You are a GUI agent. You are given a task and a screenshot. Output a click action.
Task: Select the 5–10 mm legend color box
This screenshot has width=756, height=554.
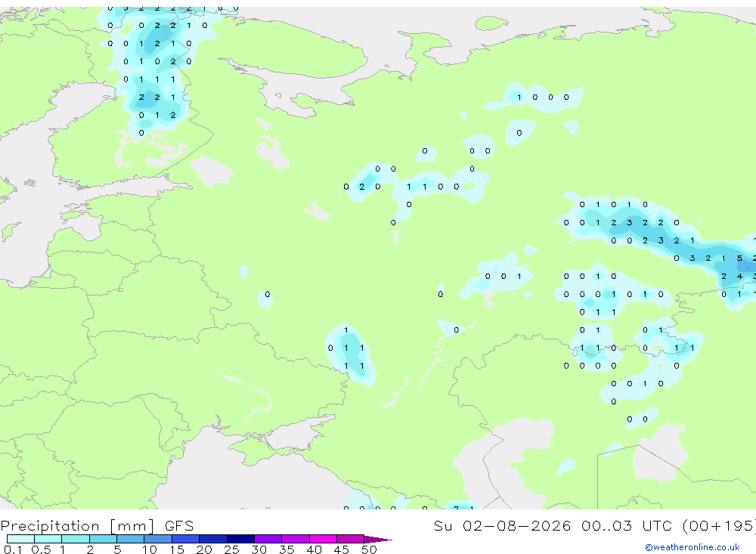pos(131,539)
